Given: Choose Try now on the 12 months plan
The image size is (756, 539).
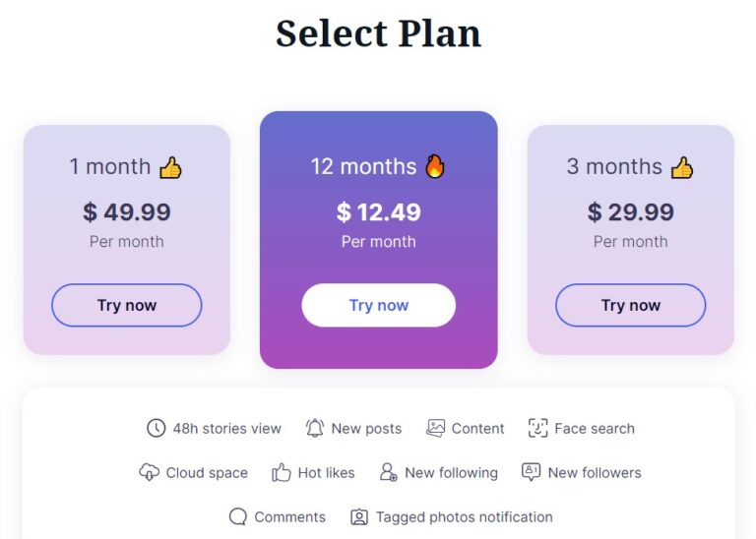Looking at the screenshot, I should pyautogui.click(x=378, y=305).
